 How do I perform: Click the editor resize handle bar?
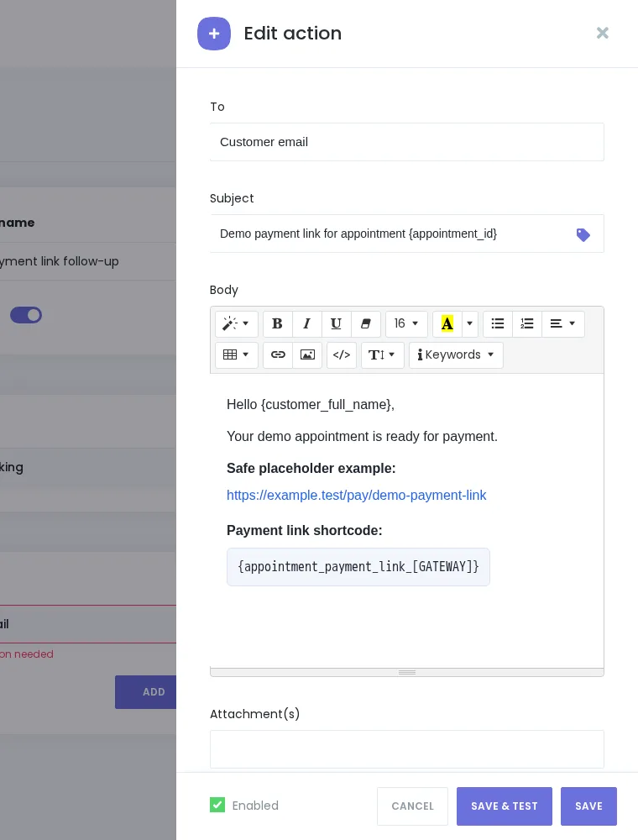coord(407,672)
